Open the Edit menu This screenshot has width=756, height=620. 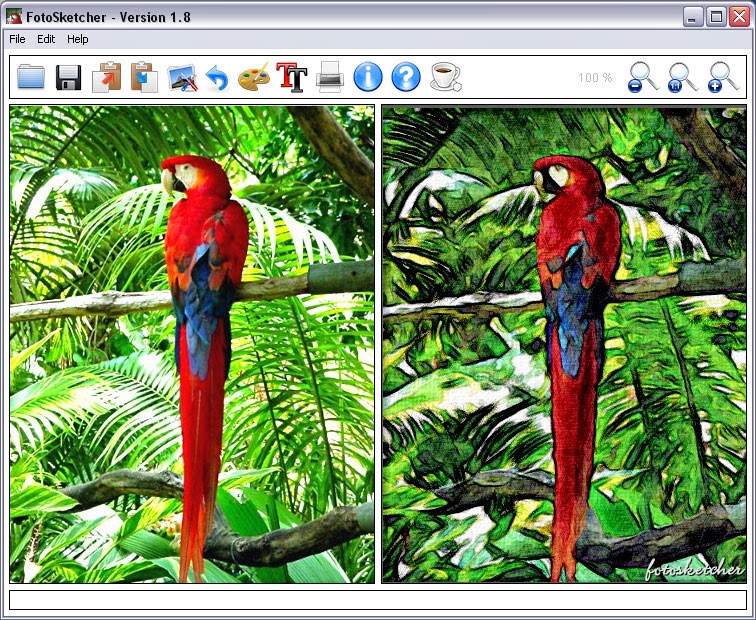(46, 39)
